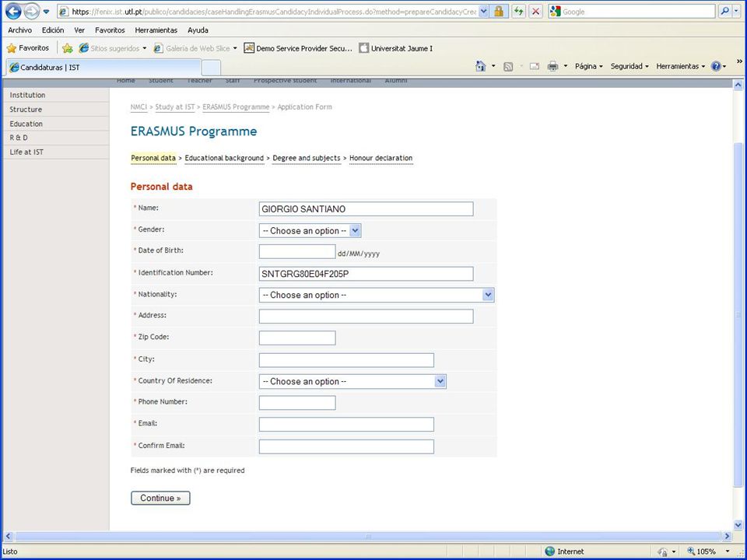
Task: Click the security lock icon in address bar
Action: 499,12
